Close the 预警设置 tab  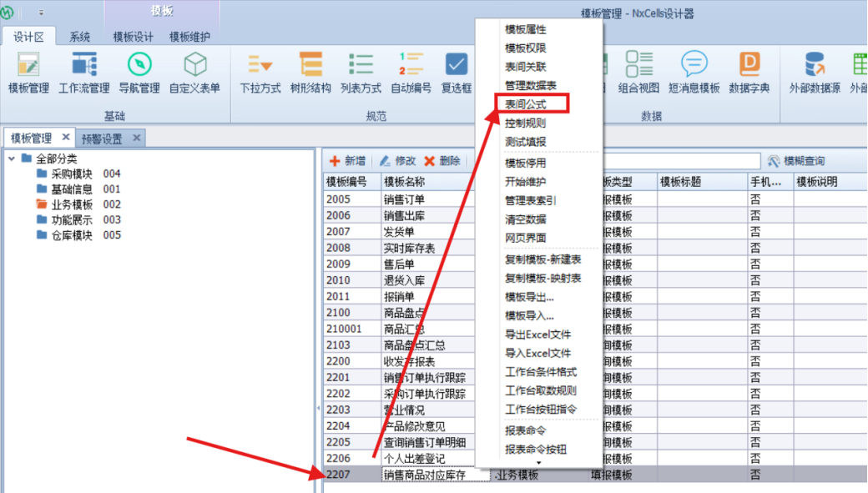(x=137, y=138)
